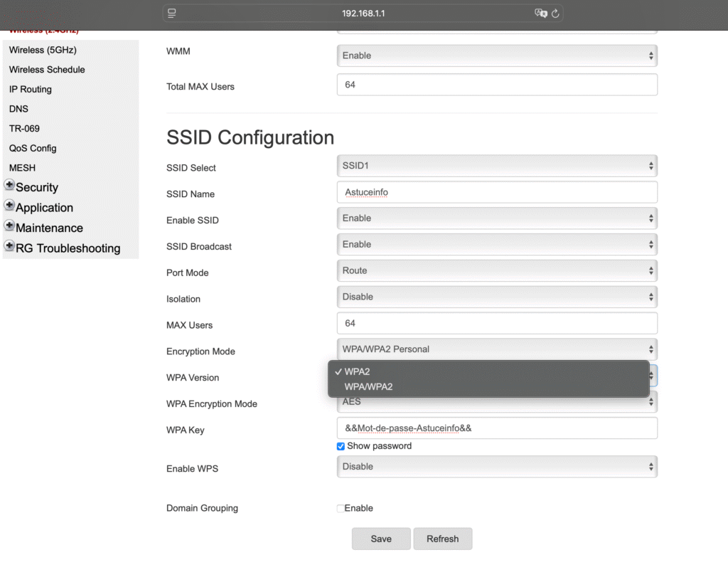Open the Isolation dropdown

(x=497, y=297)
